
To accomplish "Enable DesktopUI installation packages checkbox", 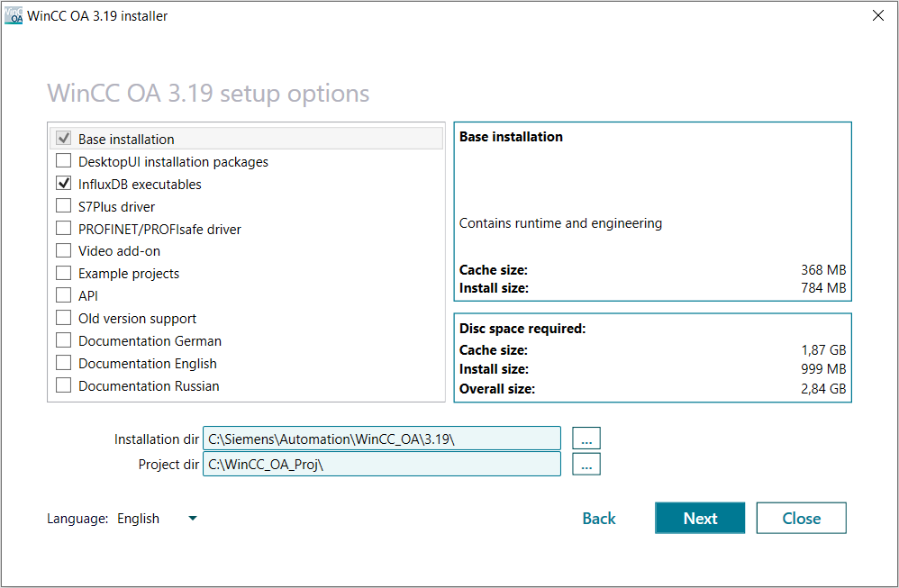I will (63, 161).
